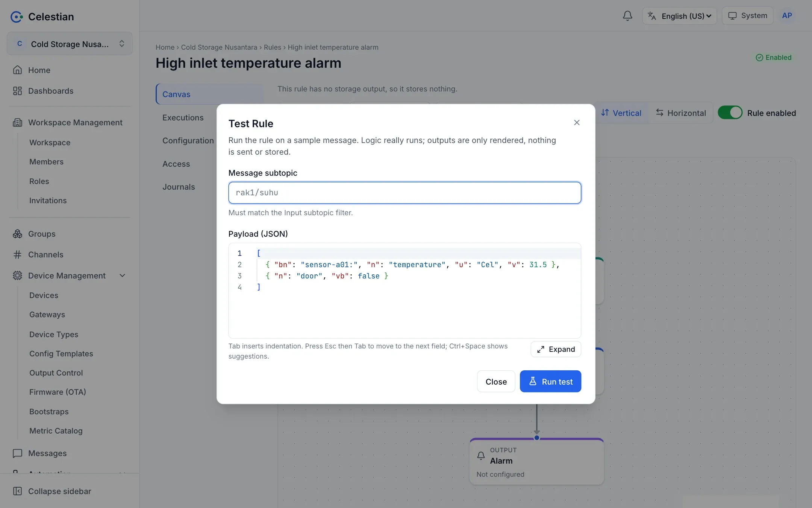Open the AP user avatar
The image size is (812, 508).
point(787,16)
